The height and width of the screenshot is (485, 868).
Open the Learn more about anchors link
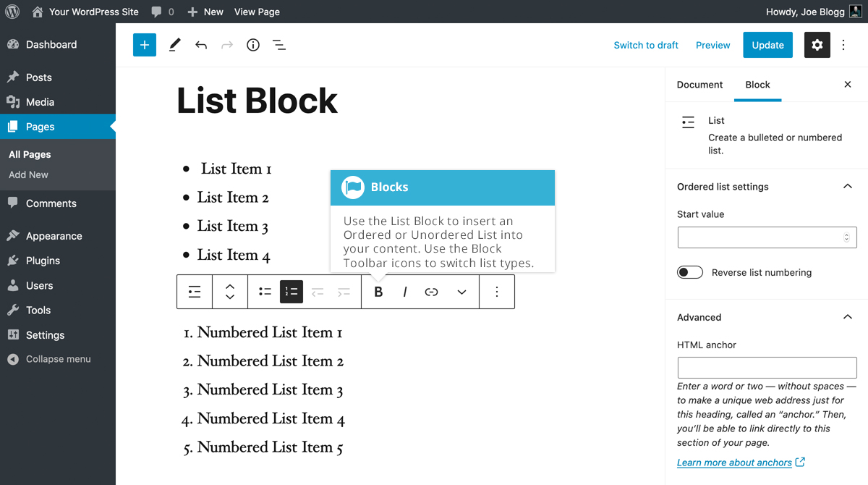point(735,462)
